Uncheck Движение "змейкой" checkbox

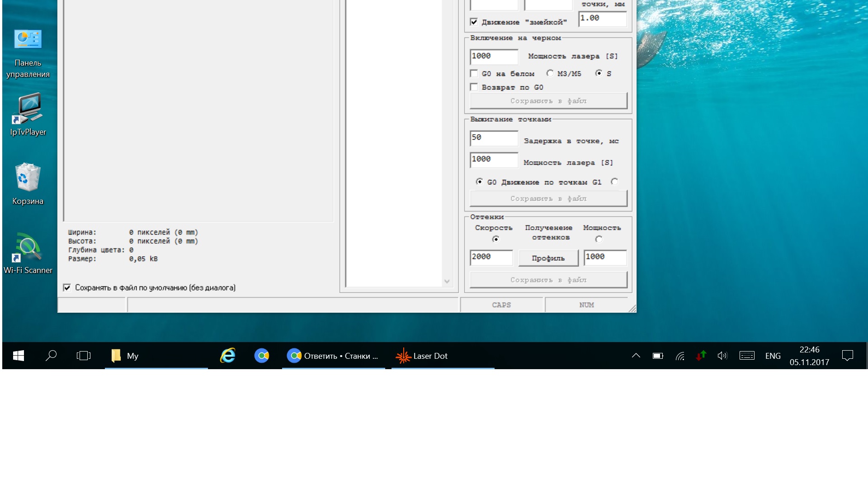pyautogui.click(x=474, y=22)
